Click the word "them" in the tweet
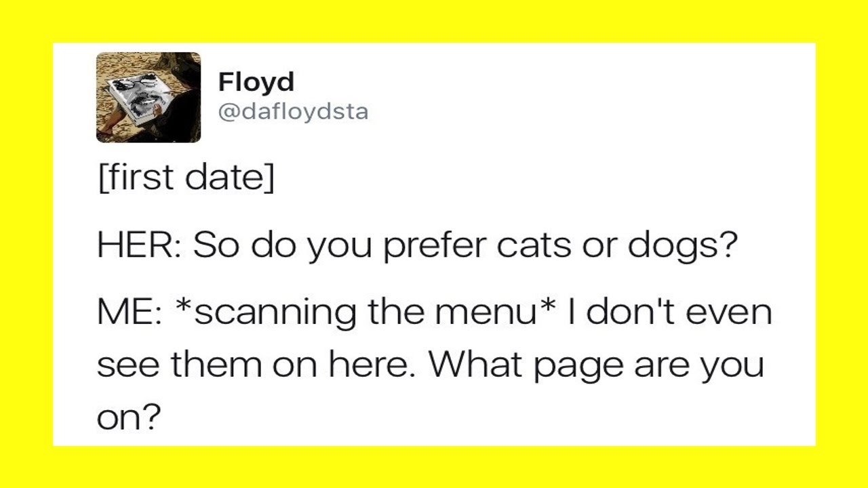The width and height of the screenshot is (868, 488). [216, 365]
